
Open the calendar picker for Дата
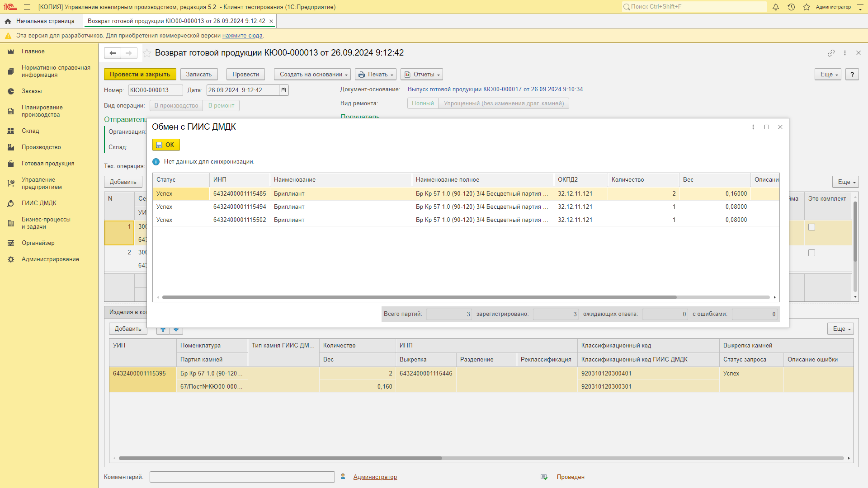pyautogui.click(x=284, y=90)
